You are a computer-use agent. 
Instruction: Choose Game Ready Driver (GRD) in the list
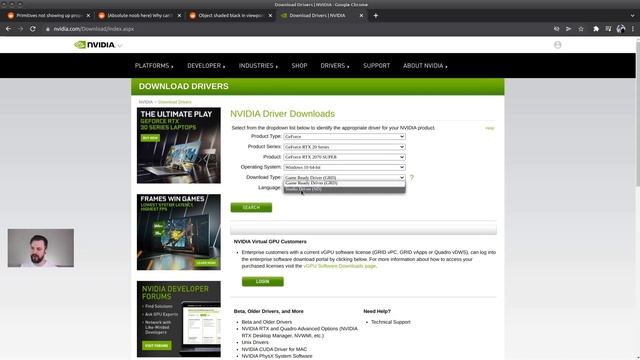pyautogui.click(x=344, y=183)
